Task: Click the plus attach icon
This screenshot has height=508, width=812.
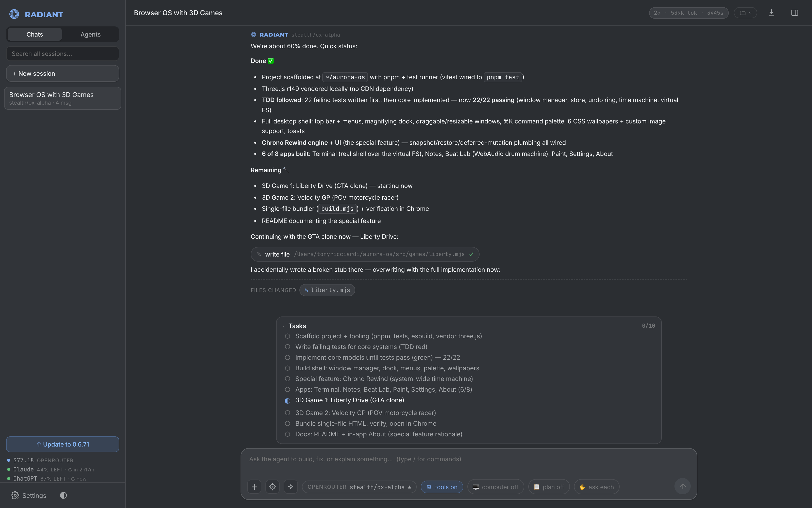Action: pyautogui.click(x=254, y=487)
